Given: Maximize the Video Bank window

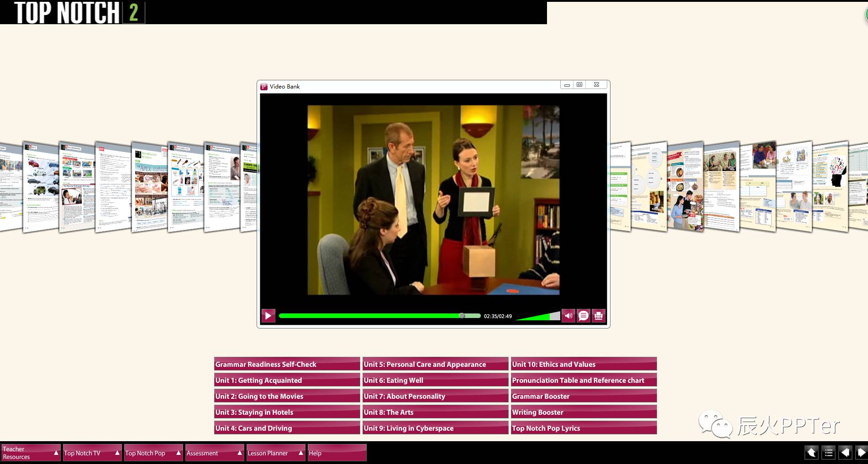Looking at the screenshot, I should [x=579, y=85].
